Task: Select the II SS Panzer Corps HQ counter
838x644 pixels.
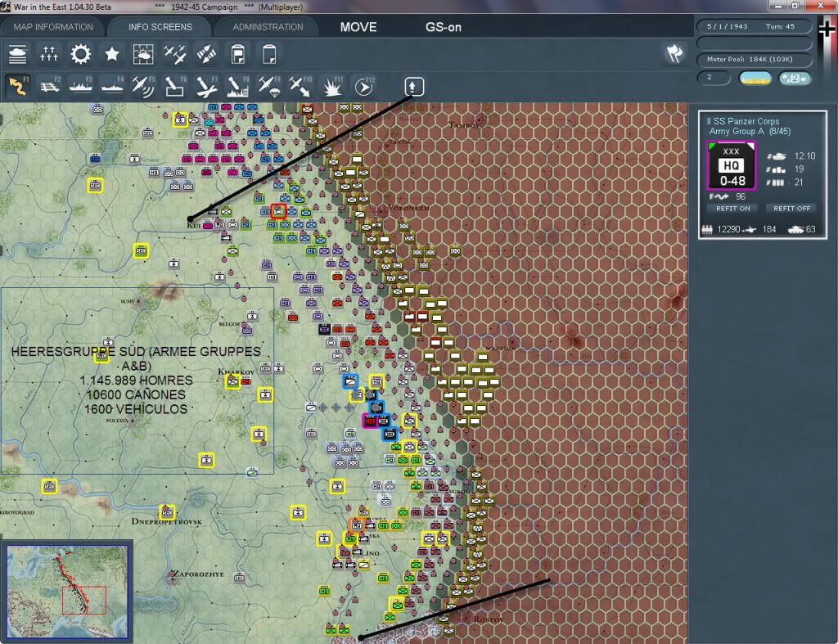Action: pyautogui.click(x=731, y=165)
